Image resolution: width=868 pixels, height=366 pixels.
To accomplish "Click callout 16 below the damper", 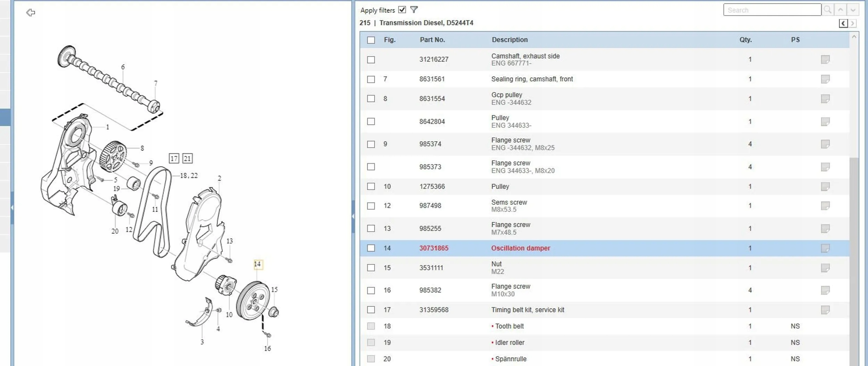I will click(x=267, y=349).
